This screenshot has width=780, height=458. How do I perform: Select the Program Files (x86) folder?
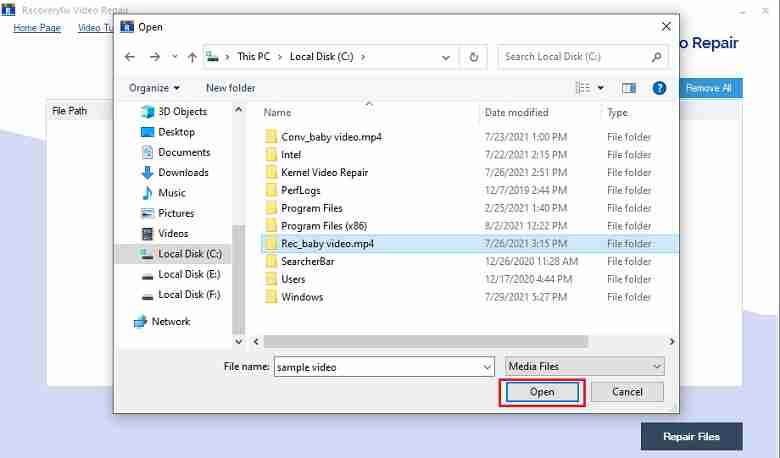(x=324, y=226)
